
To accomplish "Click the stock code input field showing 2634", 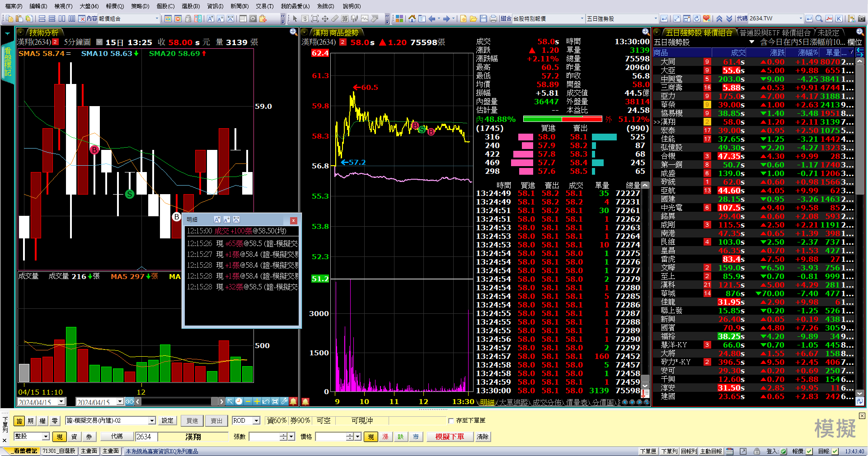I will [146, 437].
